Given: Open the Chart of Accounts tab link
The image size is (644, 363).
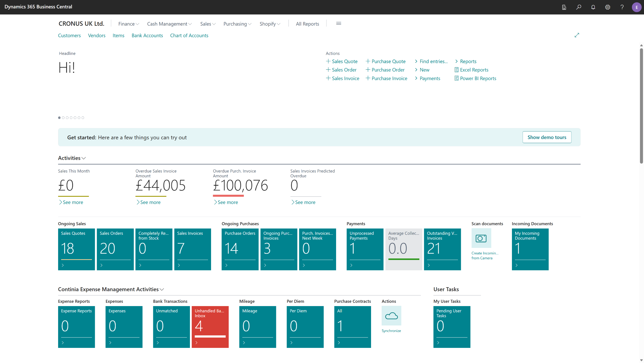Looking at the screenshot, I should (x=189, y=36).
